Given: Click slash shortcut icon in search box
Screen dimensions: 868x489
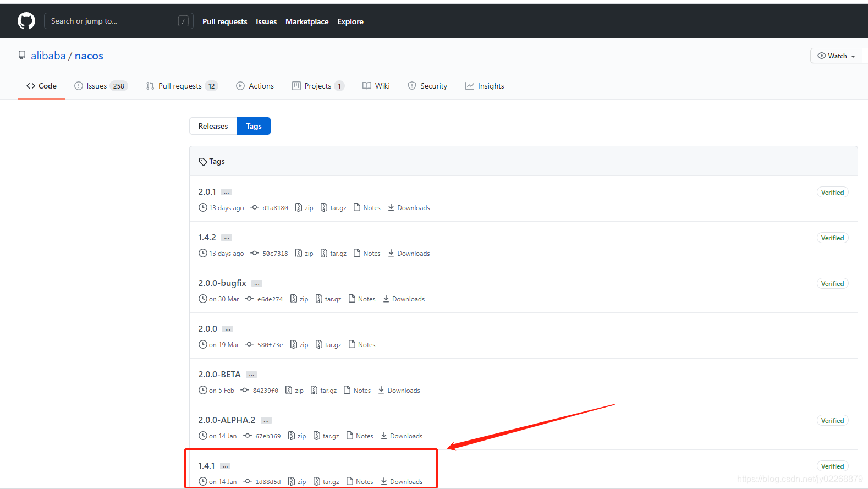Looking at the screenshot, I should pos(184,21).
